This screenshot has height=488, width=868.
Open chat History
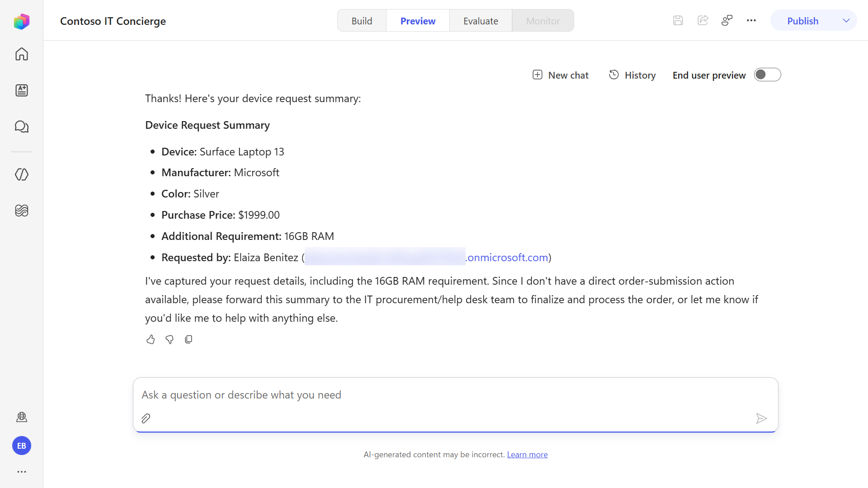click(x=632, y=75)
